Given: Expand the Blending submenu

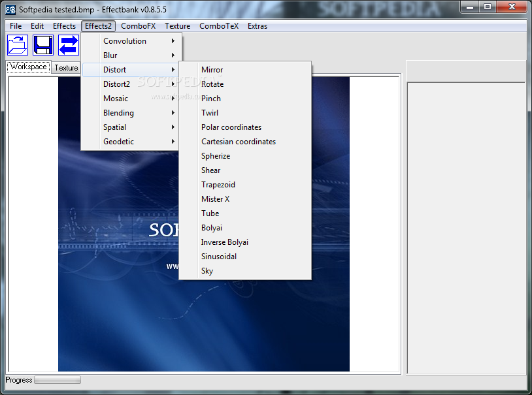Looking at the screenshot, I should (x=131, y=113).
